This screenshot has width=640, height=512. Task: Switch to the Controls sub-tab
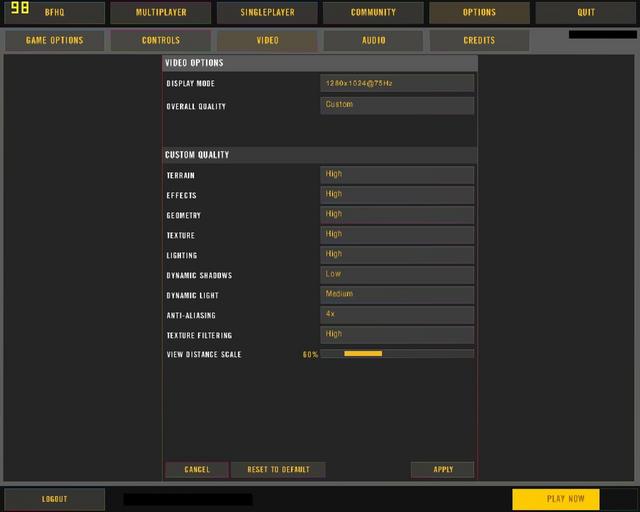161,40
